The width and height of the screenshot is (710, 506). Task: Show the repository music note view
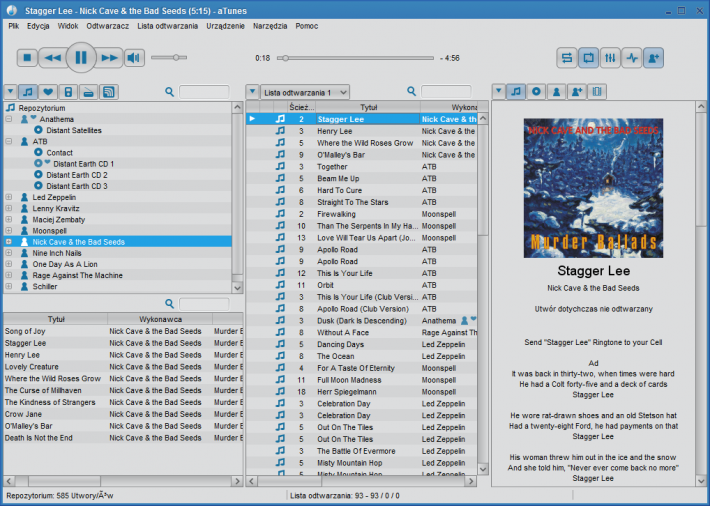28,92
